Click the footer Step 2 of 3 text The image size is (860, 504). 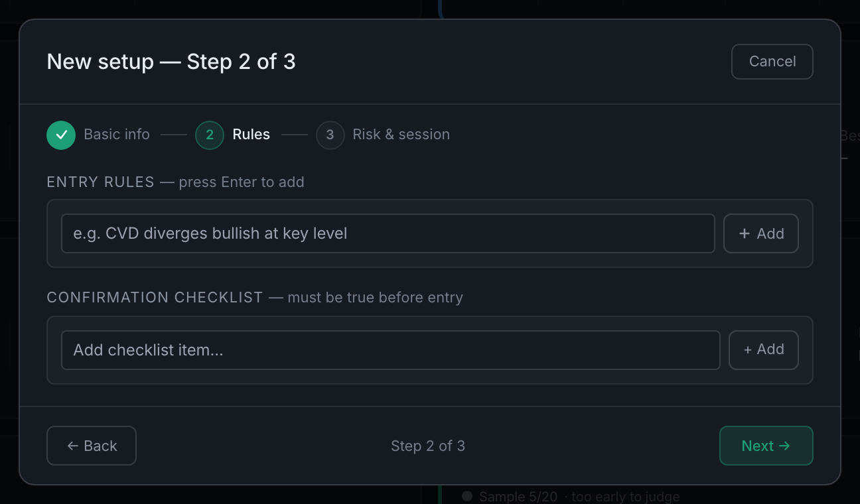(428, 446)
